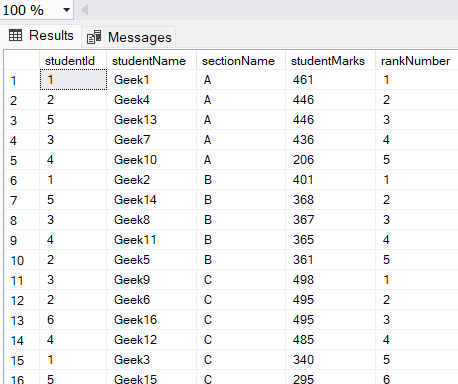This screenshot has width=458, height=384.
Task: Select the studentId column header
Action: tap(73, 61)
